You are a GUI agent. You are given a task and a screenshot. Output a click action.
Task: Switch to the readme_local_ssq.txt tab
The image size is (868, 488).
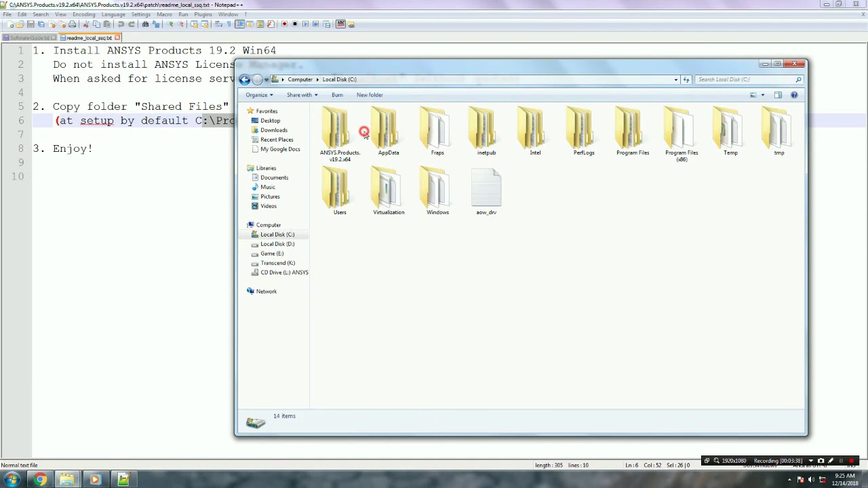point(90,38)
